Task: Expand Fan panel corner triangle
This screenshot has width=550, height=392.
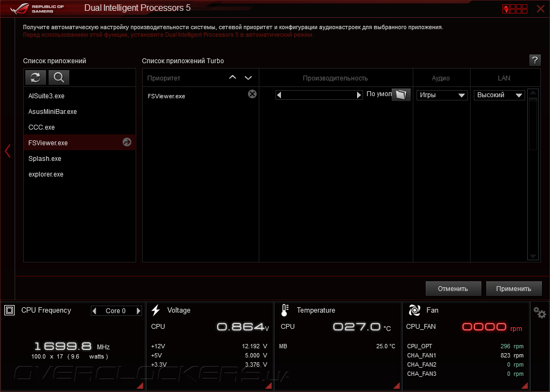Action: pos(525,386)
